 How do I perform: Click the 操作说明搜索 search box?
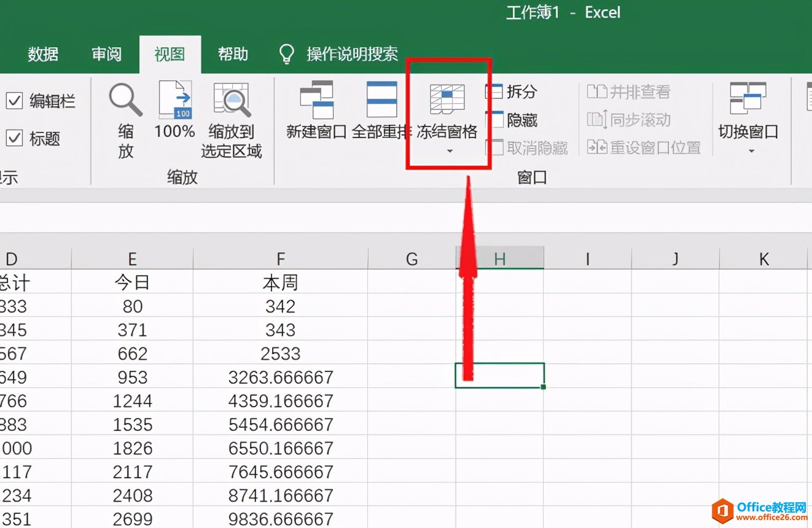[x=353, y=54]
